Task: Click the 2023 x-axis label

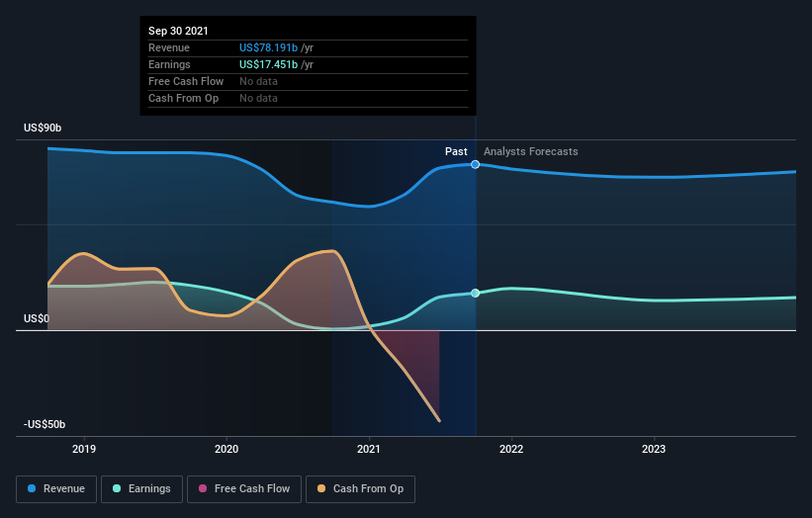Action: 654,449
